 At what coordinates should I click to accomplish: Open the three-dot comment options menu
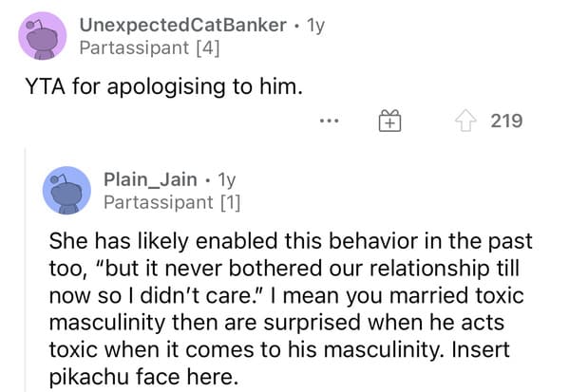pos(329,121)
